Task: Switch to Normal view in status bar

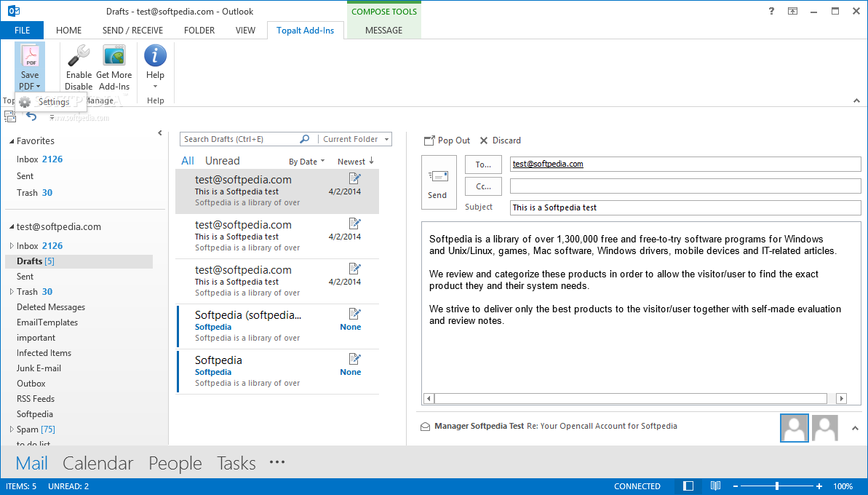Action: click(688, 486)
